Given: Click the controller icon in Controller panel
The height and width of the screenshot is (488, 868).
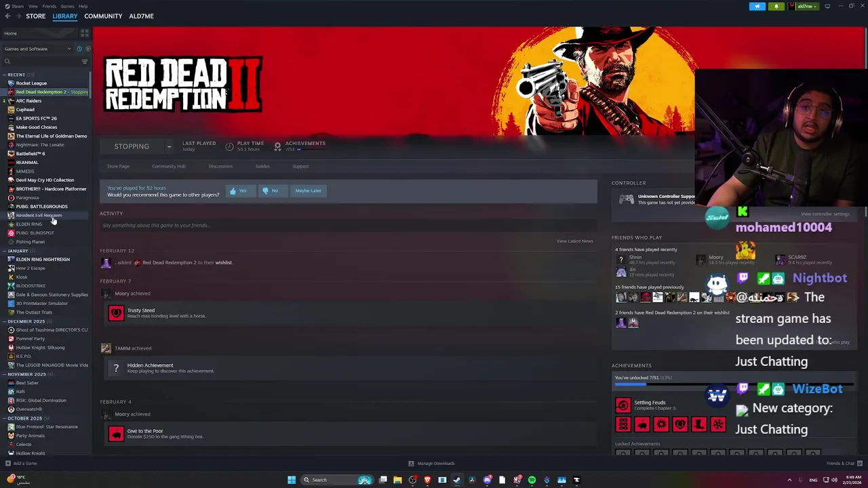Looking at the screenshot, I should pyautogui.click(x=626, y=199).
